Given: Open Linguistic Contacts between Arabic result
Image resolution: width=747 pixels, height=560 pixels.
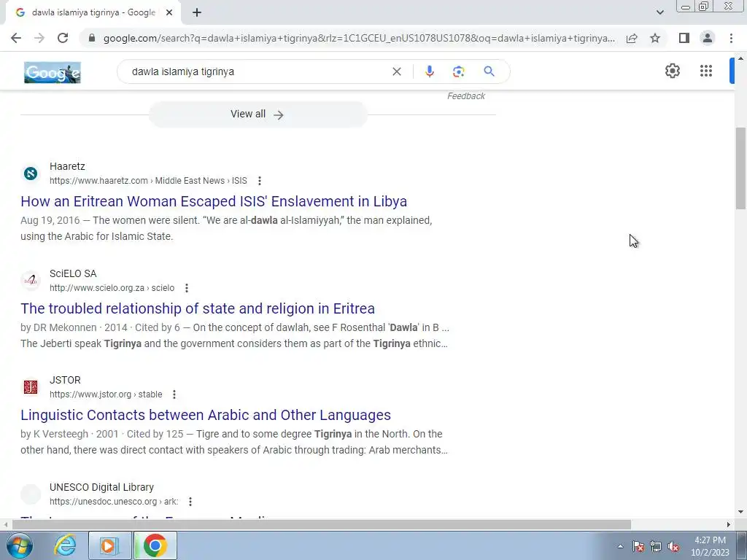Looking at the screenshot, I should [206, 415].
